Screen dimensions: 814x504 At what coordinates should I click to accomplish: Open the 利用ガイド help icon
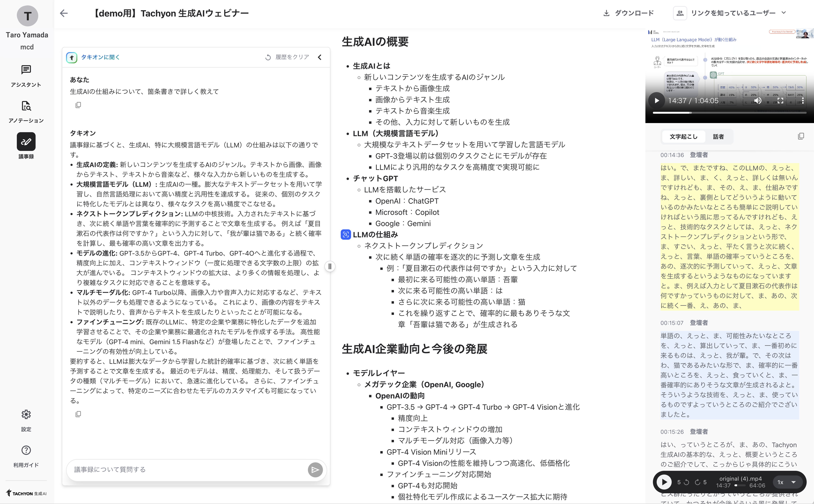(26, 450)
